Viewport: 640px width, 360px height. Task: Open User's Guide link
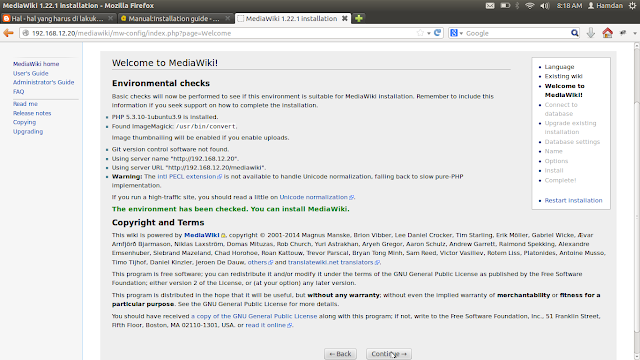pos(31,73)
